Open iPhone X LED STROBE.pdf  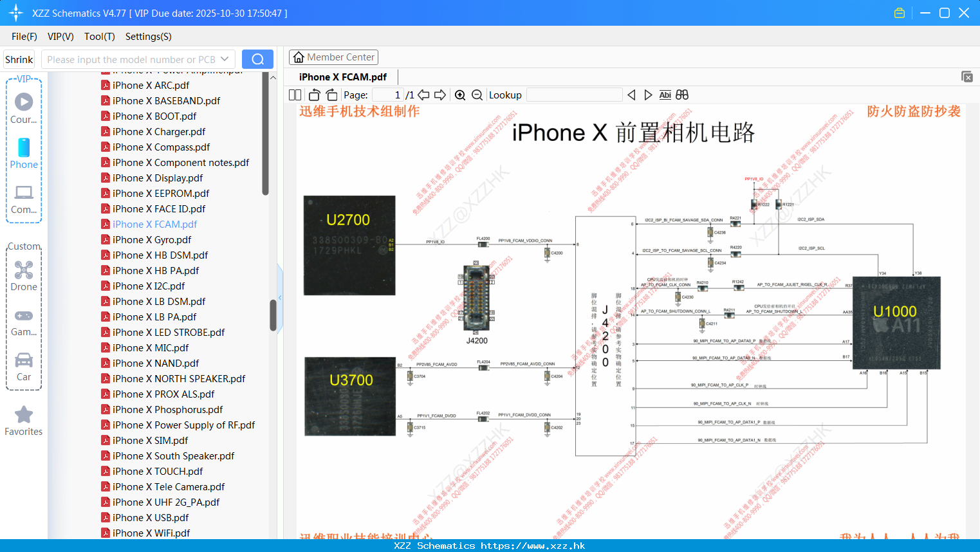pos(169,332)
